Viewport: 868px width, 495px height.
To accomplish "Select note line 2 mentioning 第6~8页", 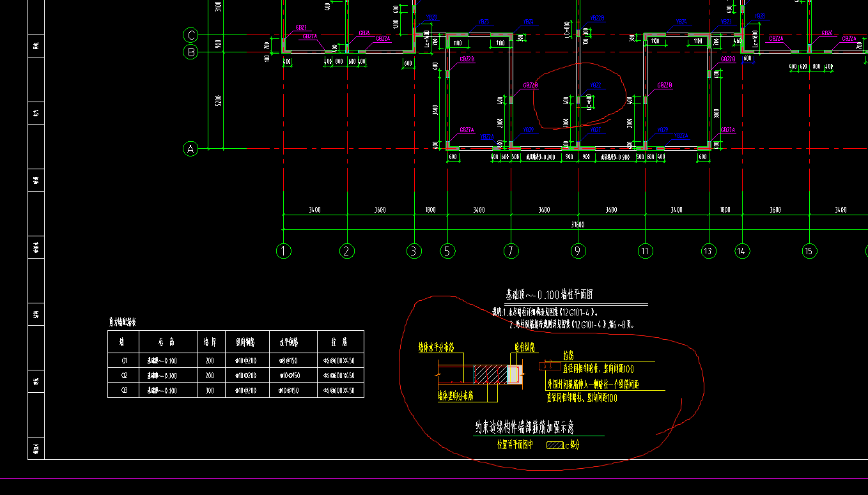I will (x=573, y=324).
